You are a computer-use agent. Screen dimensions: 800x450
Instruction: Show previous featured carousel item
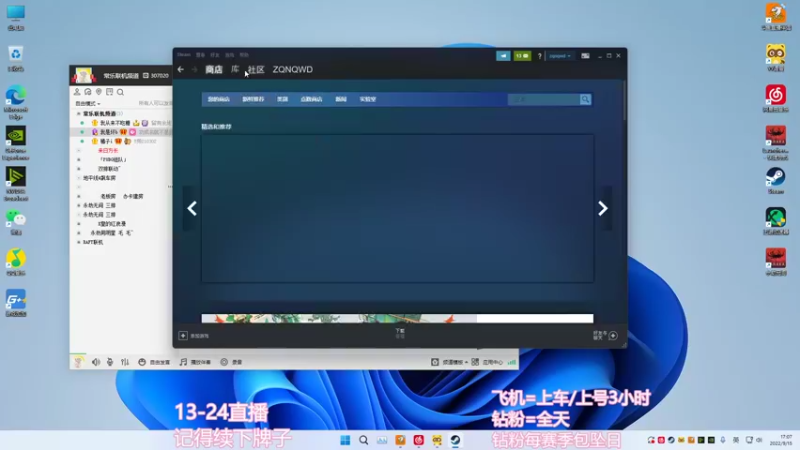192,208
